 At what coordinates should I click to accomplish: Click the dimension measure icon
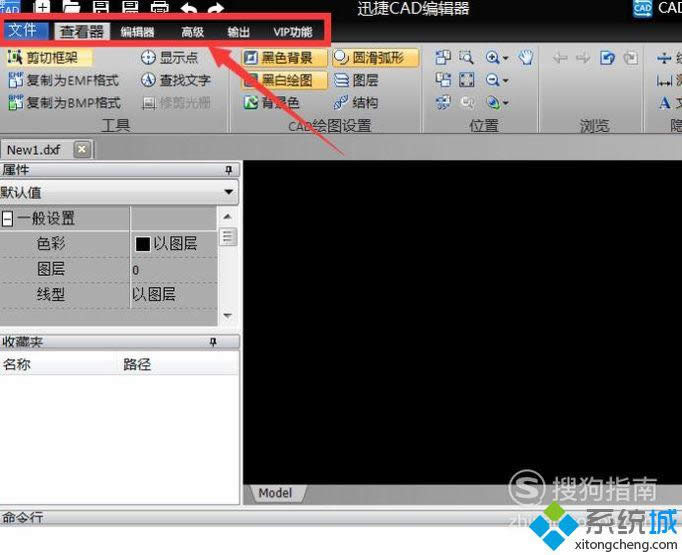(664, 80)
